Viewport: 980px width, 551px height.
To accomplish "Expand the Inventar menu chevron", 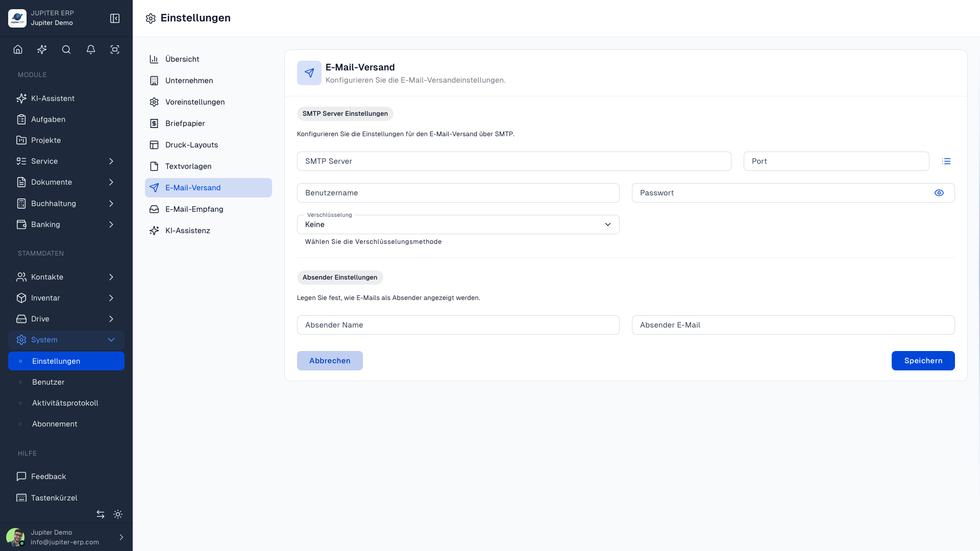I will pyautogui.click(x=111, y=298).
